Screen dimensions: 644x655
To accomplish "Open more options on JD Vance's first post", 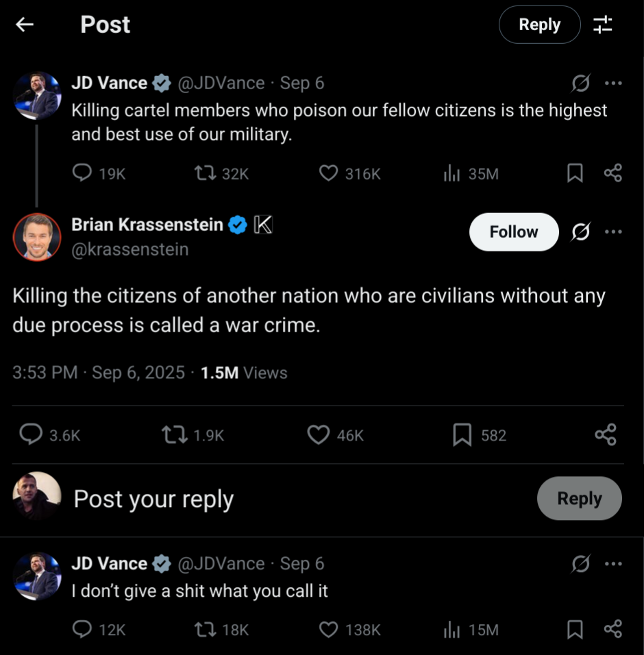I will (613, 83).
